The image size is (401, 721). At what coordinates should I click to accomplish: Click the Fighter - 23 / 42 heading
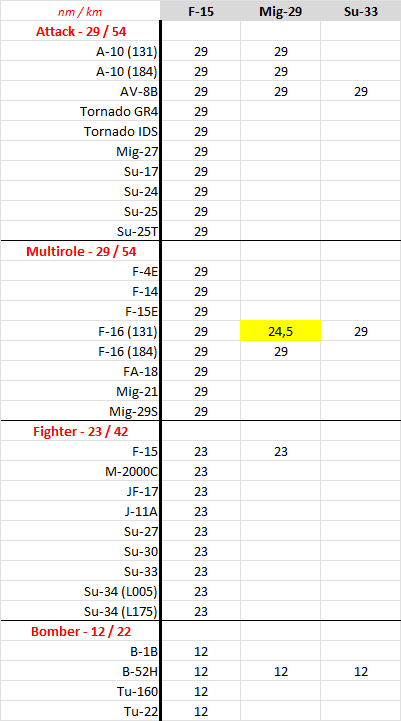80,432
